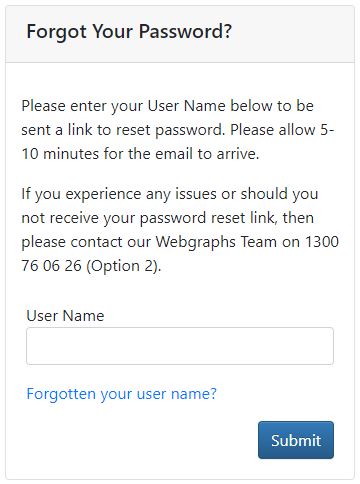Click the text Option 2
The image size is (360, 484).
(122, 266)
